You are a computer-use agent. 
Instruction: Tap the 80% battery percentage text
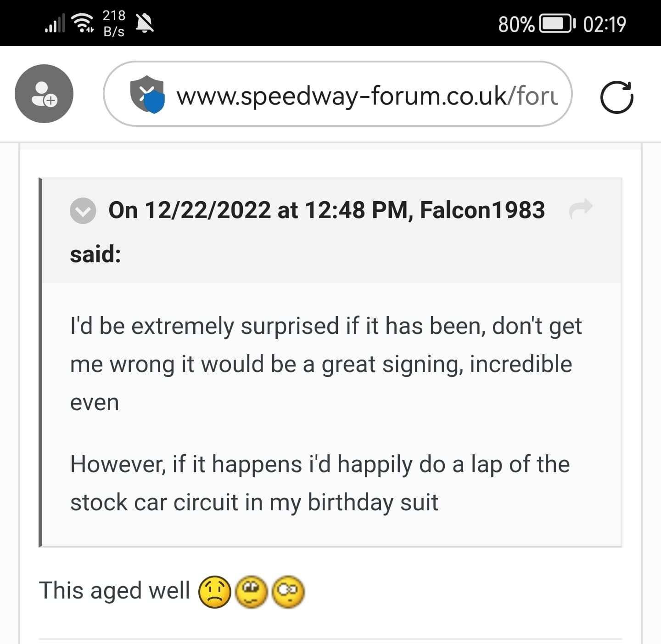click(516, 24)
